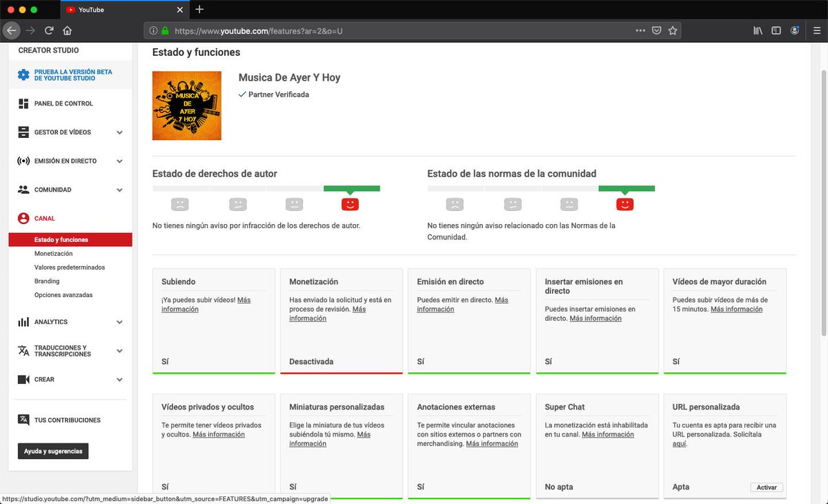Click the Comunidad people icon

click(23, 190)
